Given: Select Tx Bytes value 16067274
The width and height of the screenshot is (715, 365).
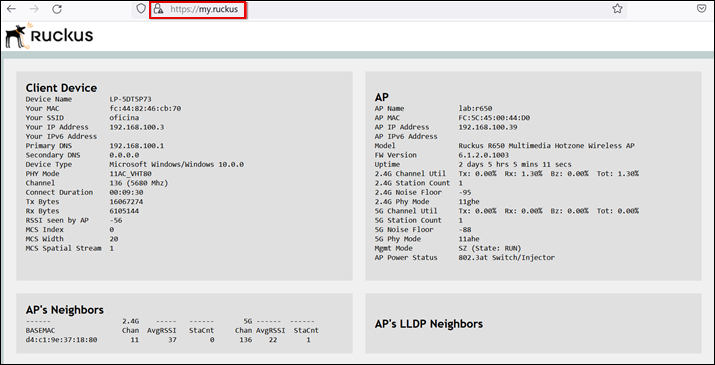Looking at the screenshot, I should coord(126,202).
